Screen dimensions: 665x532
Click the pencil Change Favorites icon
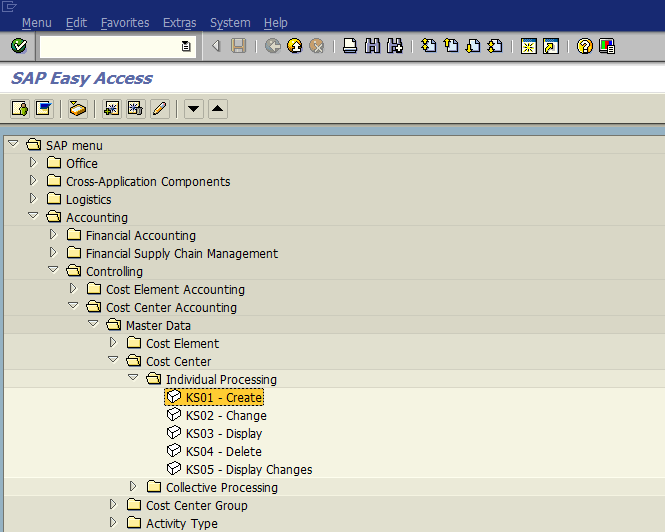tap(160, 109)
